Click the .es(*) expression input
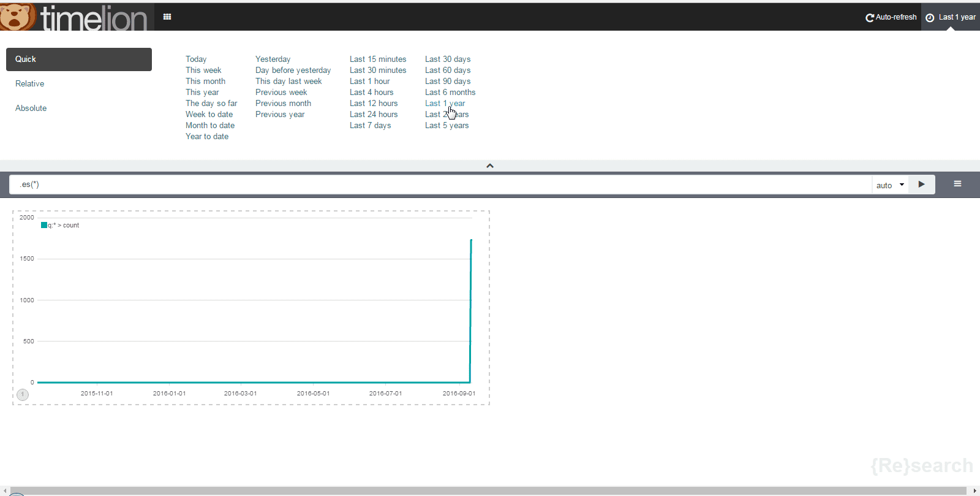 click(x=440, y=185)
